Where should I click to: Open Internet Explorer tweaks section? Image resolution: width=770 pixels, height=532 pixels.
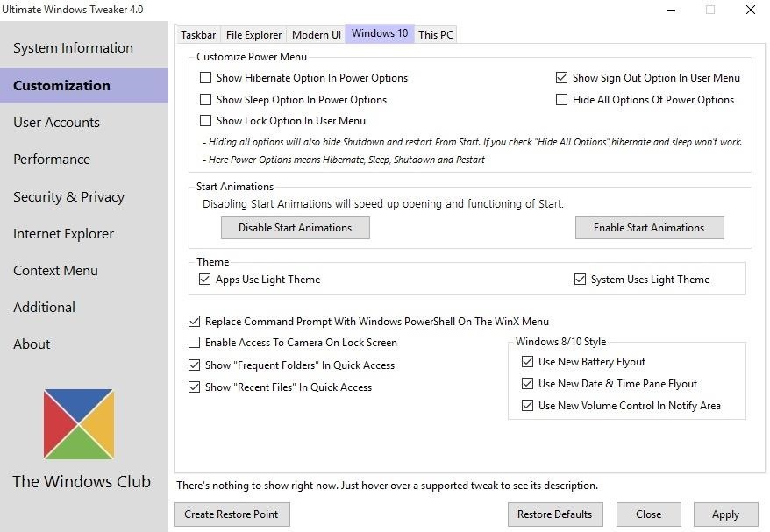[x=63, y=234]
